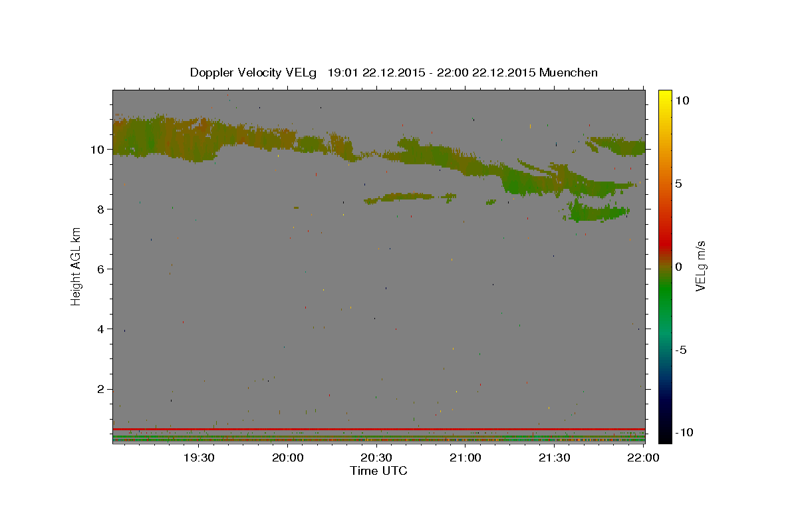Click the 'Height AGL km' axis title

coord(76,266)
